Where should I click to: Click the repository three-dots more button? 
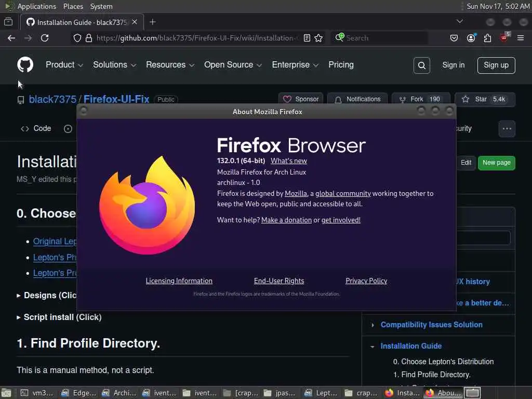(x=507, y=129)
